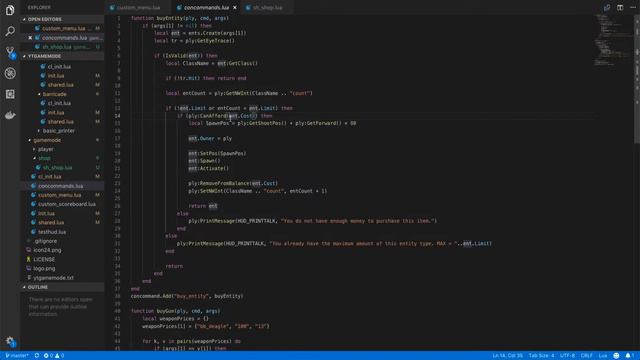This screenshot has width=640, height=360.
Task: Click the feedback smiley icon
Action: 616,356
